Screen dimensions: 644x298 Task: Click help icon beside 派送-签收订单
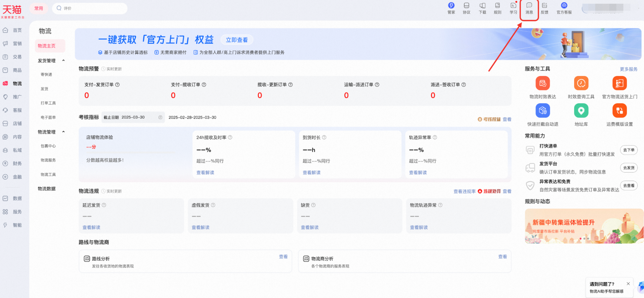[464, 85]
